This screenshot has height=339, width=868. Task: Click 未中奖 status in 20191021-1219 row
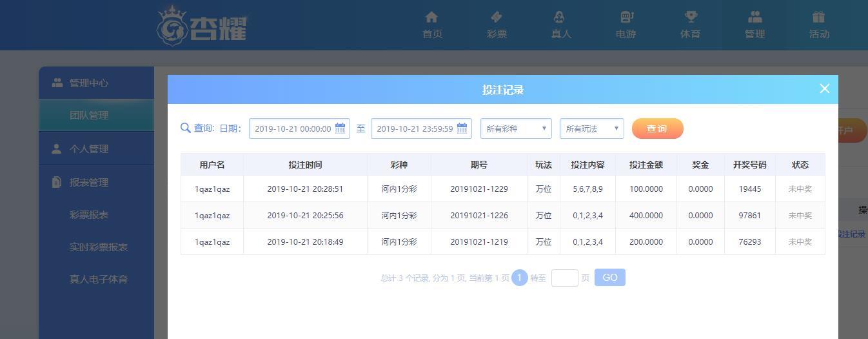[800, 242]
